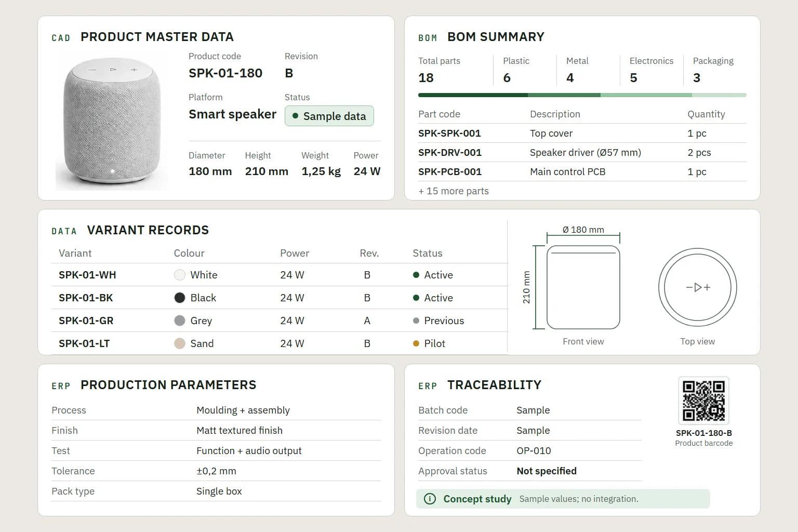This screenshot has height=532, width=798.
Task: Click the Smart speaker platform value
Action: pyautogui.click(x=232, y=114)
